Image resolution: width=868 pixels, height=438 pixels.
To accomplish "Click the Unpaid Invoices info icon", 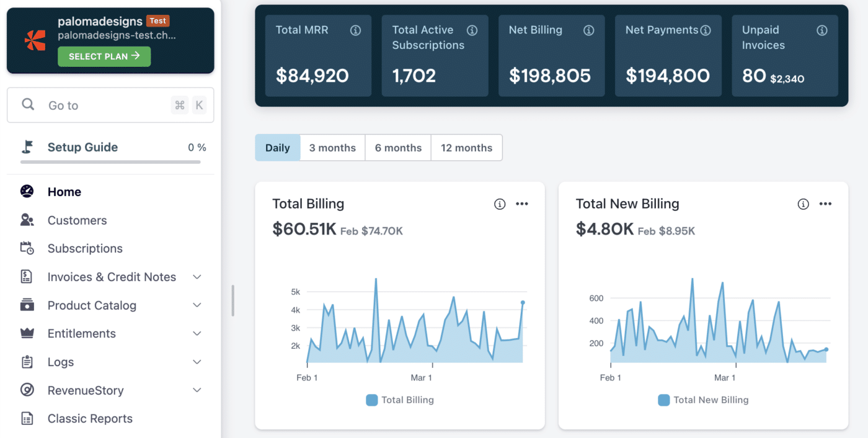I will tap(822, 30).
